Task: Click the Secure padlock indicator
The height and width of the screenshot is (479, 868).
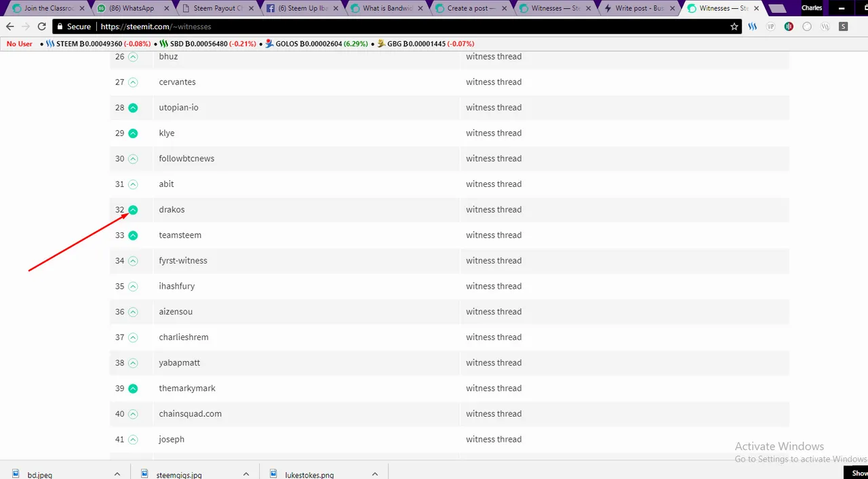Action: [74, 26]
